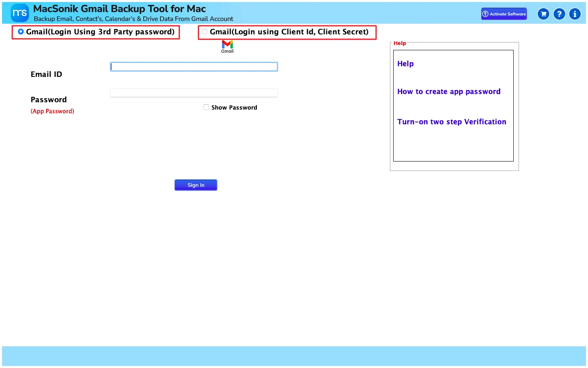Image resolution: width=588 pixels, height=368 pixels.
Task: Click the MacSonik Gmail Backup Tool title
Action: (x=119, y=9)
